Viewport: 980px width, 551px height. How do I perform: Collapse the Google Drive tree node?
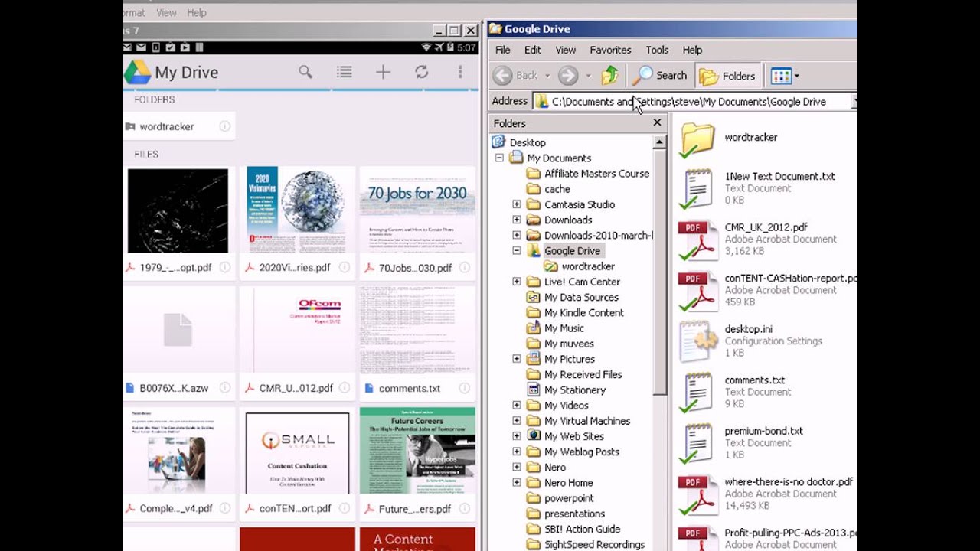click(x=517, y=250)
